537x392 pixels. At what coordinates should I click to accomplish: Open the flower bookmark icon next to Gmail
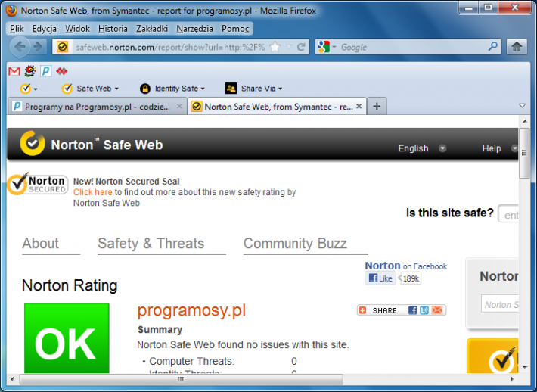[30, 71]
